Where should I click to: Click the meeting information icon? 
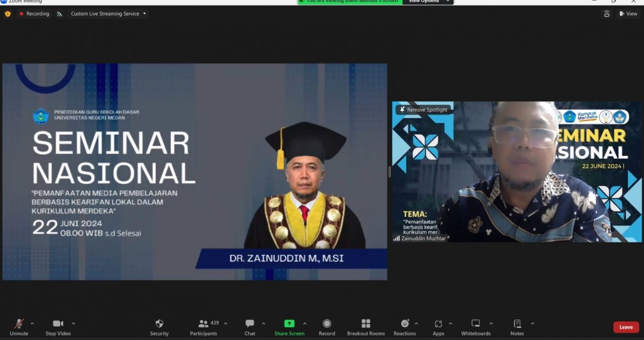[7, 13]
